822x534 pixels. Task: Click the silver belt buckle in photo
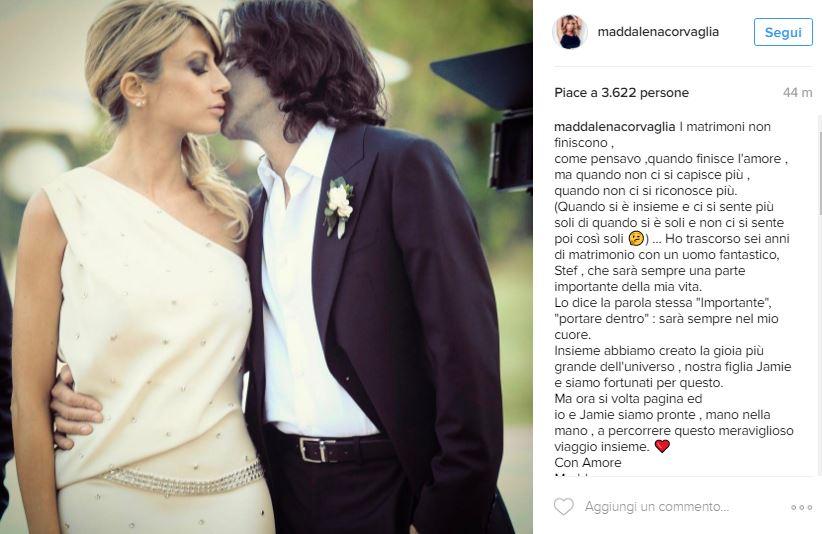point(310,450)
